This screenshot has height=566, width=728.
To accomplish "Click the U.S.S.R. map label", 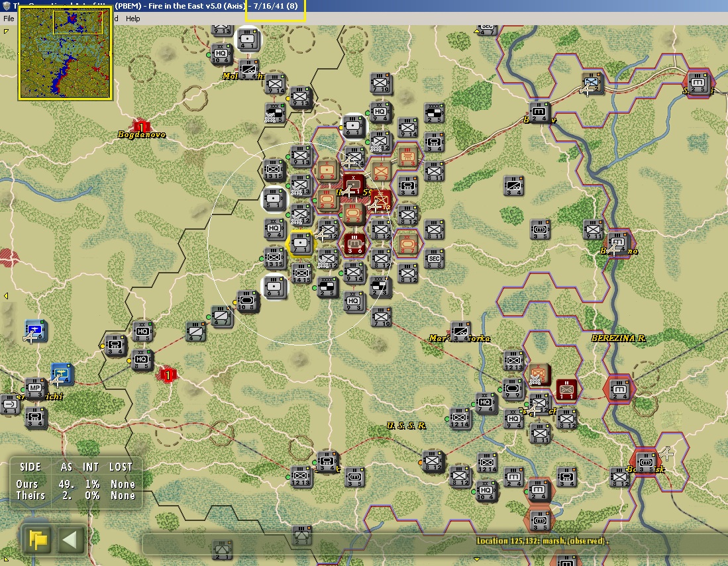I will click(x=406, y=426).
